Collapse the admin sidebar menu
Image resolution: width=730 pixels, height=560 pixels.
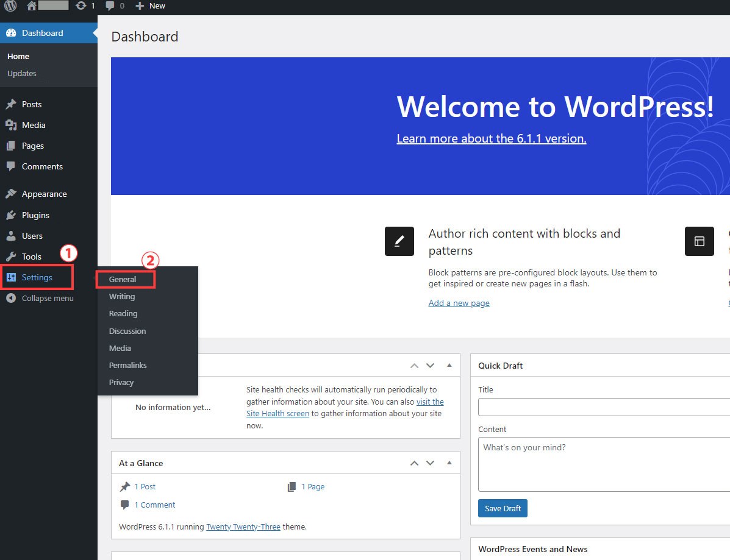click(x=40, y=298)
